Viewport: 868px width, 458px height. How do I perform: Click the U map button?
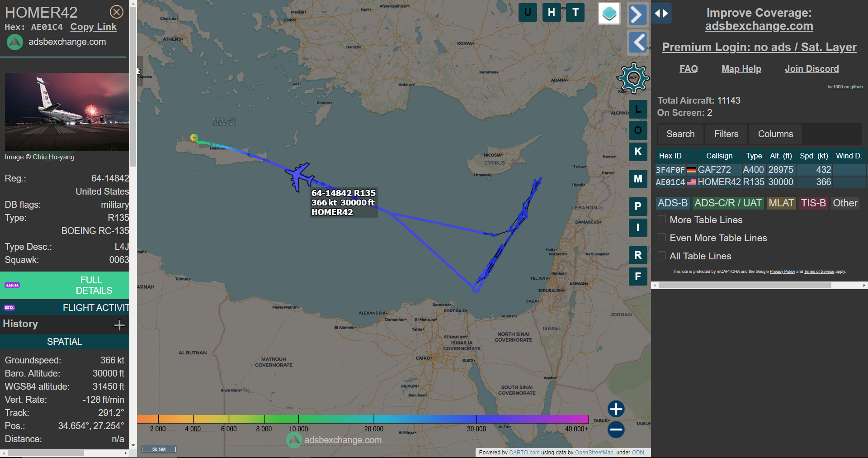[x=528, y=12]
